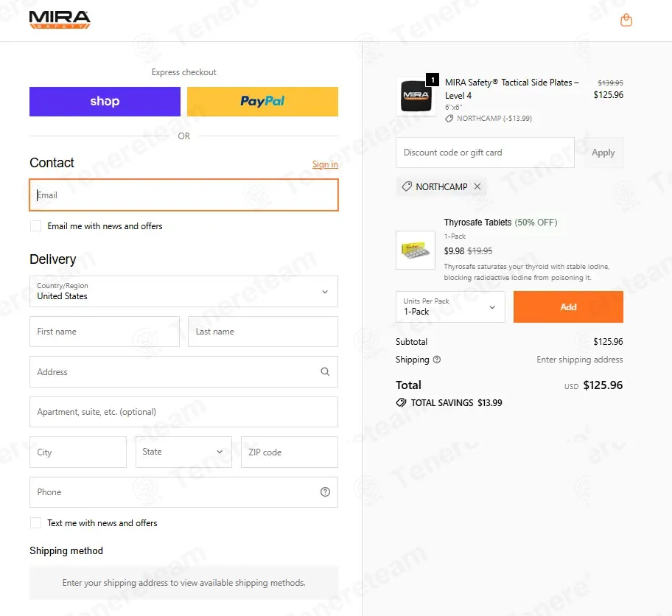This screenshot has height=616, width=672.
Task: Click the shipping info question mark icon
Action: pyautogui.click(x=437, y=360)
